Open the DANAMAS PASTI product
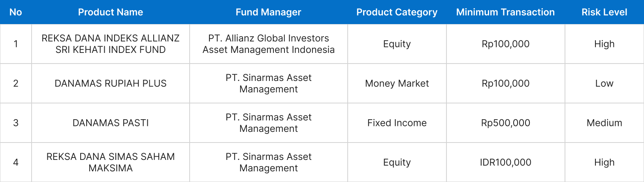Image resolution: width=644 pixels, height=182 pixels. pos(110,123)
